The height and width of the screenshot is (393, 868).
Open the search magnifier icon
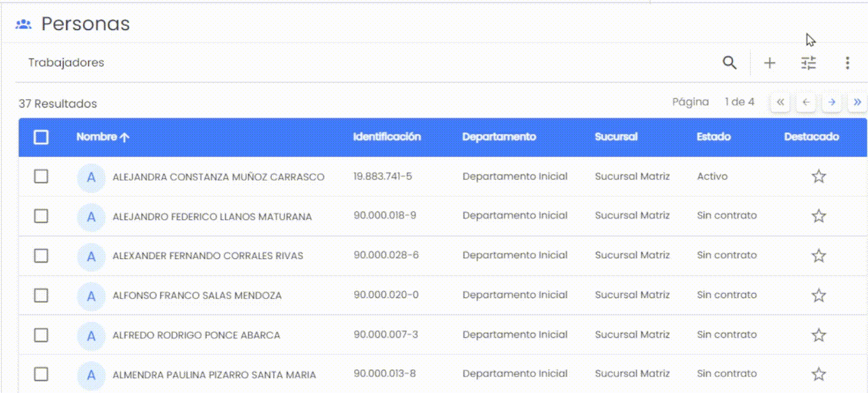(730, 63)
